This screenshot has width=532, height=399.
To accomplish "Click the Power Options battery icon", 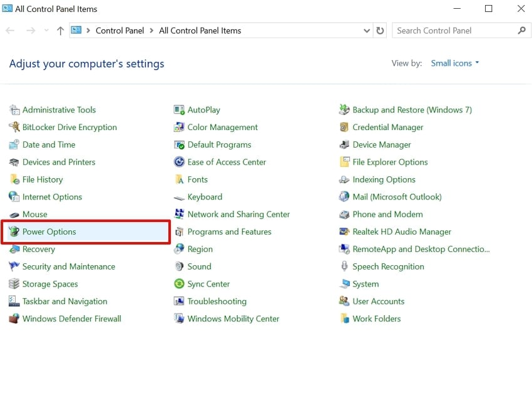I will pyautogui.click(x=14, y=232).
